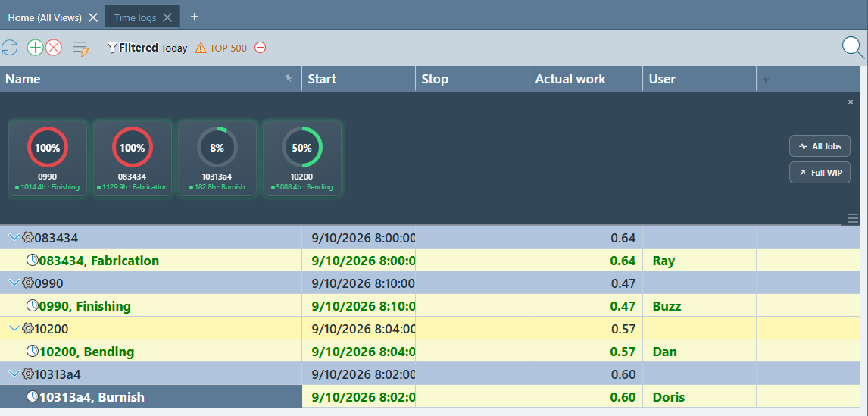The width and height of the screenshot is (868, 416).
Task: Collapse the 10200 group row
Action: tap(14, 328)
